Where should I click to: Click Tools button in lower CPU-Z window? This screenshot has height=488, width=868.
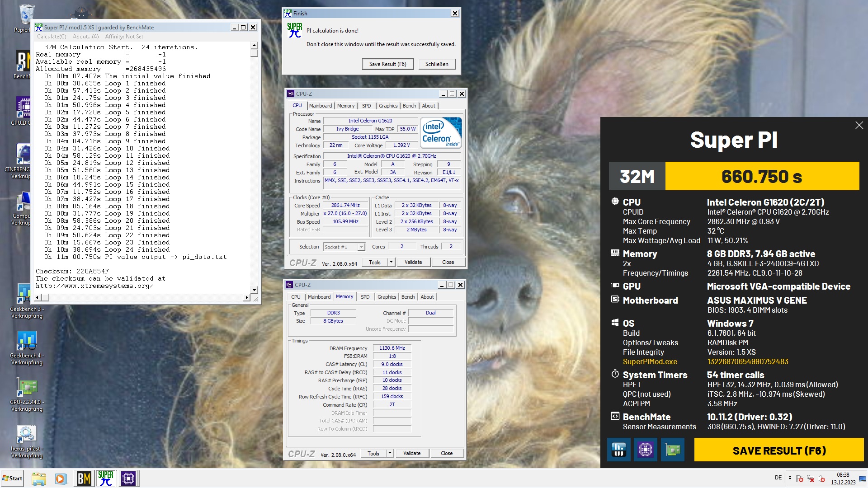pyautogui.click(x=373, y=453)
